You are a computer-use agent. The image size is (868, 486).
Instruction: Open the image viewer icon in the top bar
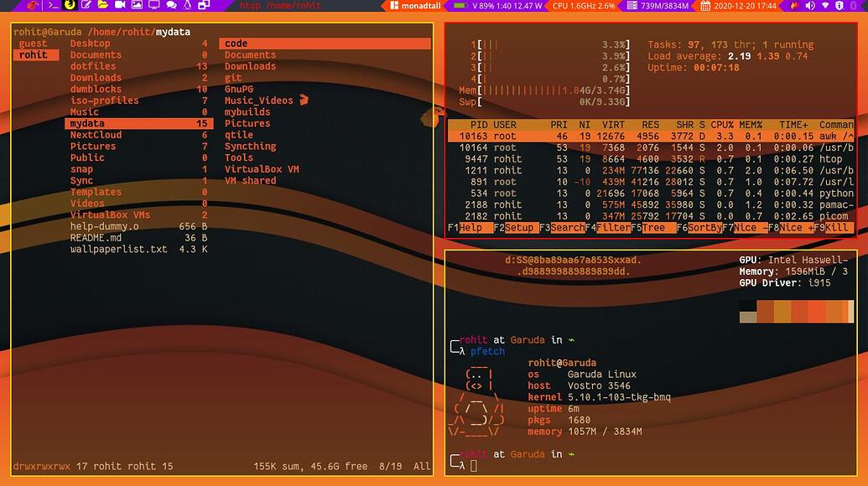(x=137, y=6)
